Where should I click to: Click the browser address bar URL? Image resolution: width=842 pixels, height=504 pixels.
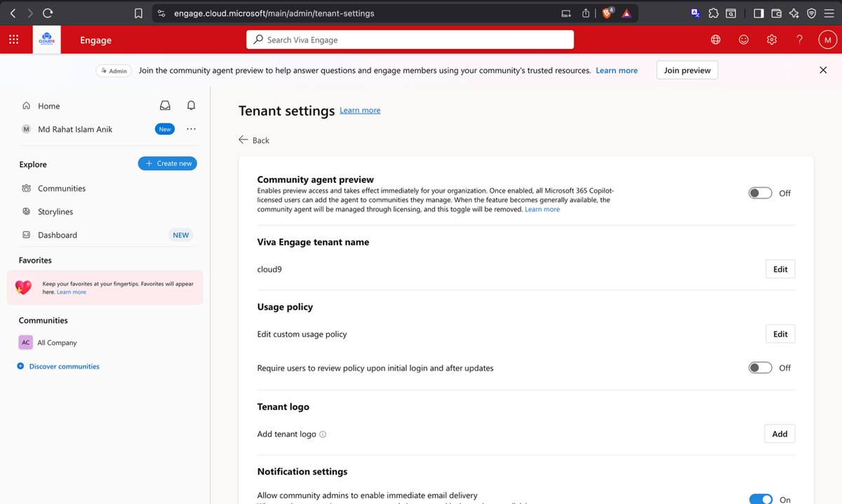point(274,13)
